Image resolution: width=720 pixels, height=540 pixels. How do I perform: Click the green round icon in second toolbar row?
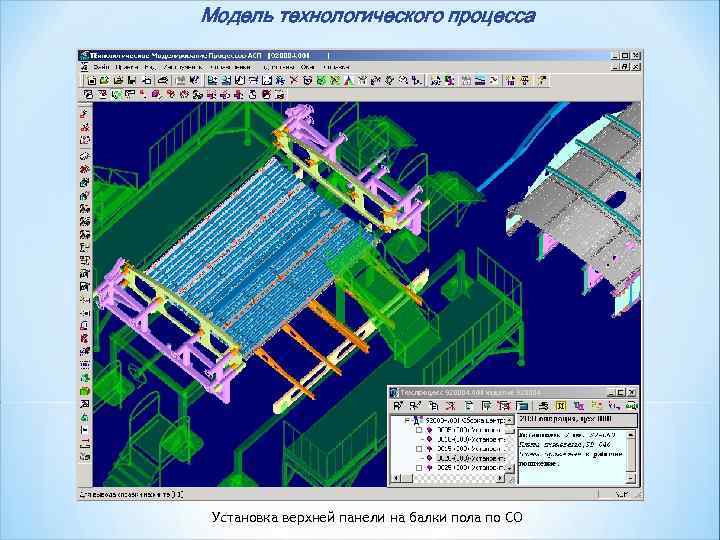(117, 95)
